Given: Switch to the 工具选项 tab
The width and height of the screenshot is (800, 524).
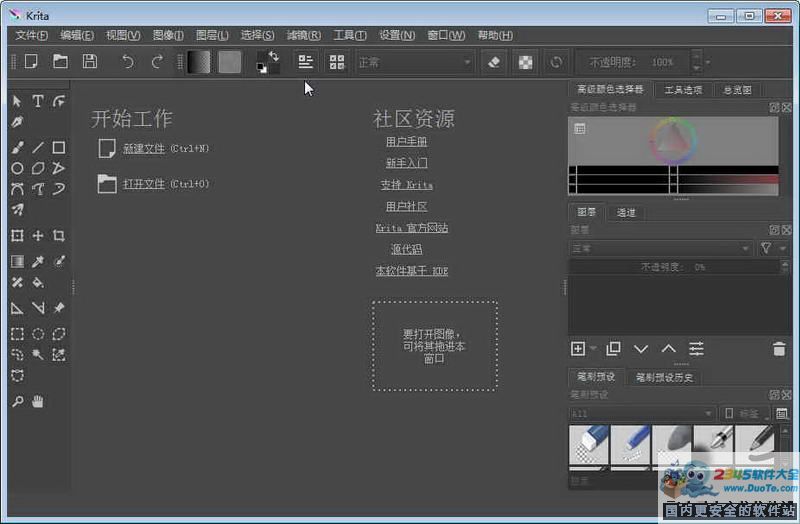Looking at the screenshot, I should [x=684, y=90].
